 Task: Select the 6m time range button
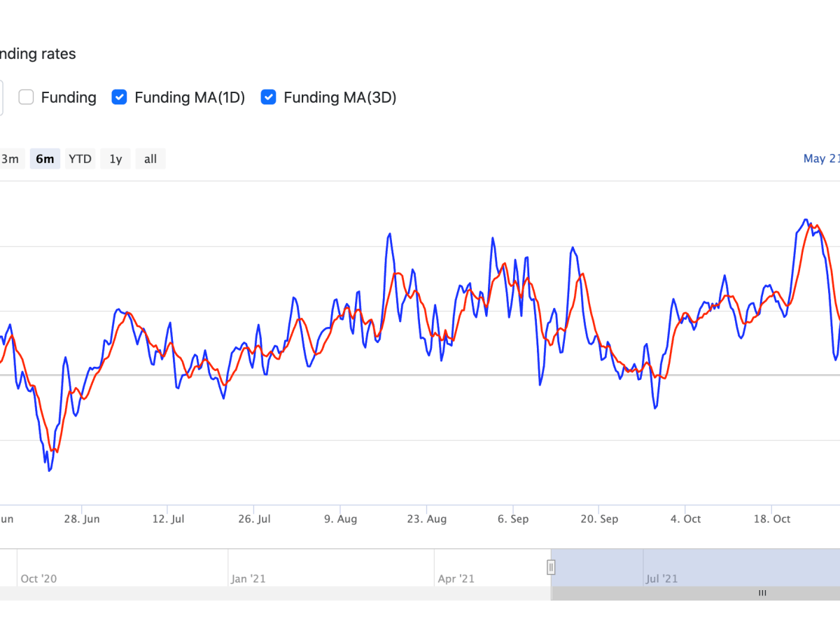click(x=45, y=158)
